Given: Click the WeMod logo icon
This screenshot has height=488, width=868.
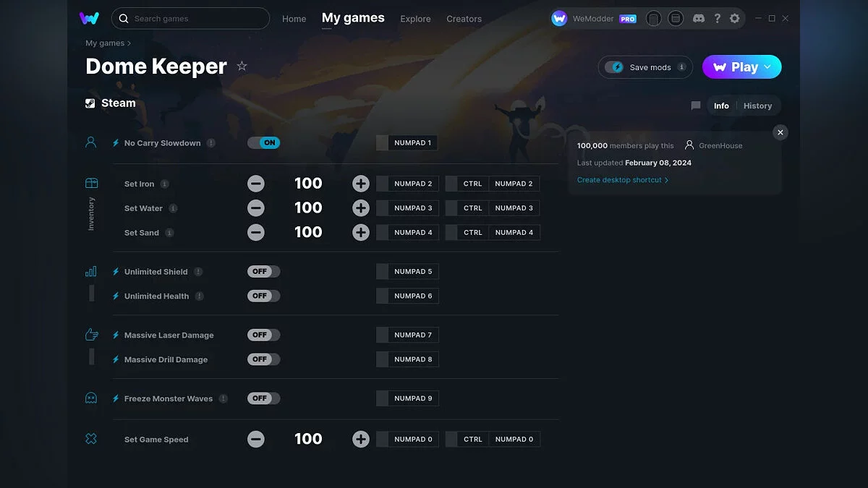Looking at the screenshot, I should click(x=89, y=18).
